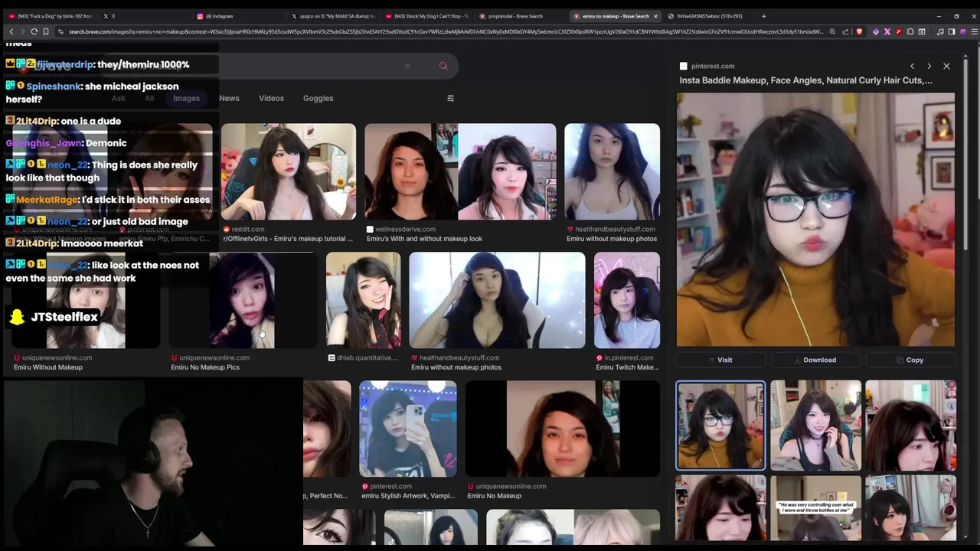Click the large preview image of girl in glasses
Image resolution: width=980 pixels, height=551 pixels.
click(815, 220)
